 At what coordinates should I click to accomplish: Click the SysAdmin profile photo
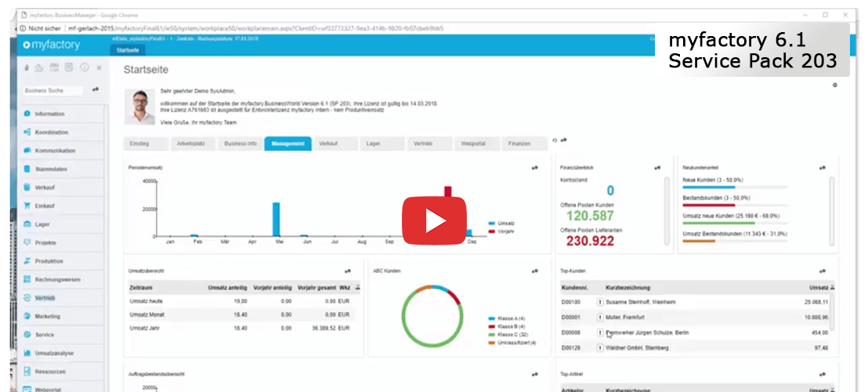tap(140, 107)
